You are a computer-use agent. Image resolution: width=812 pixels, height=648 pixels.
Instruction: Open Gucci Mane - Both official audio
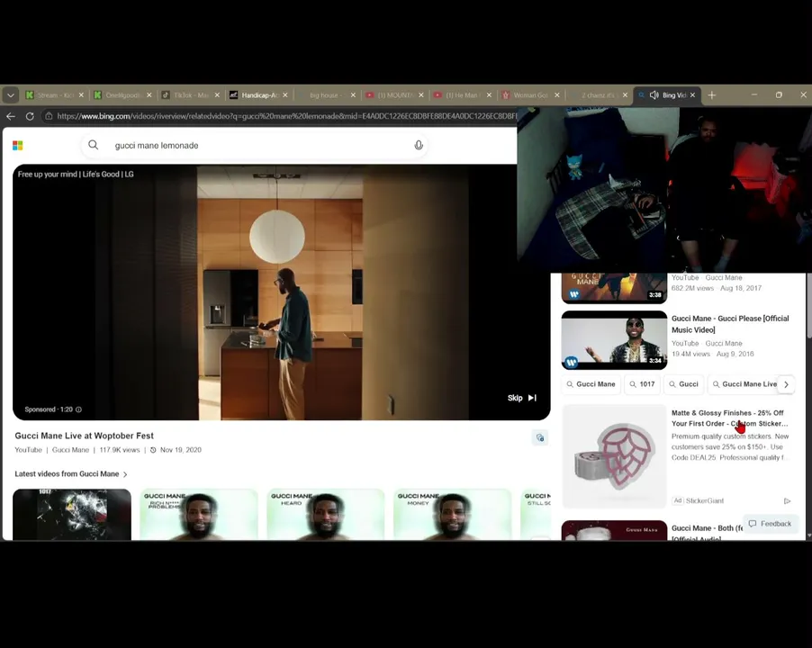708,533
